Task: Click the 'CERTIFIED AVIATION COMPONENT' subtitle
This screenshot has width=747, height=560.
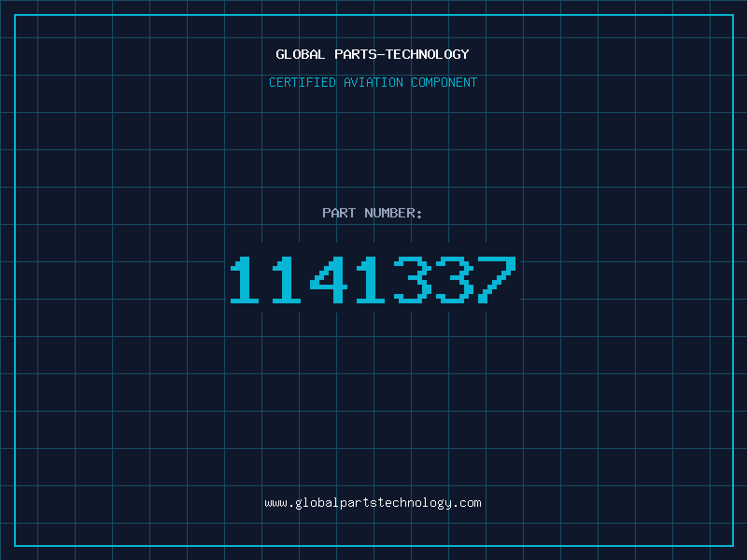Action: pos(373,82)
